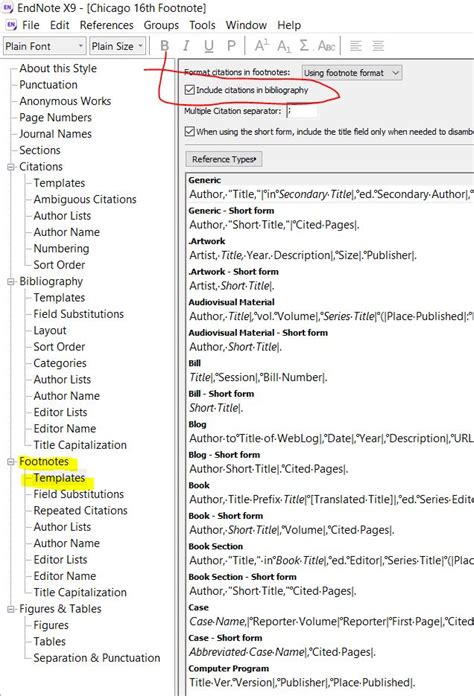Select the align left icon

[356, 46]
